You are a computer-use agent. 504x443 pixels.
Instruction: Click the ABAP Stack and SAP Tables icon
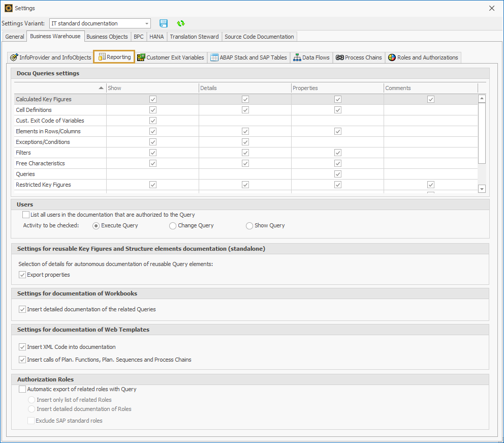click(214, 57)
